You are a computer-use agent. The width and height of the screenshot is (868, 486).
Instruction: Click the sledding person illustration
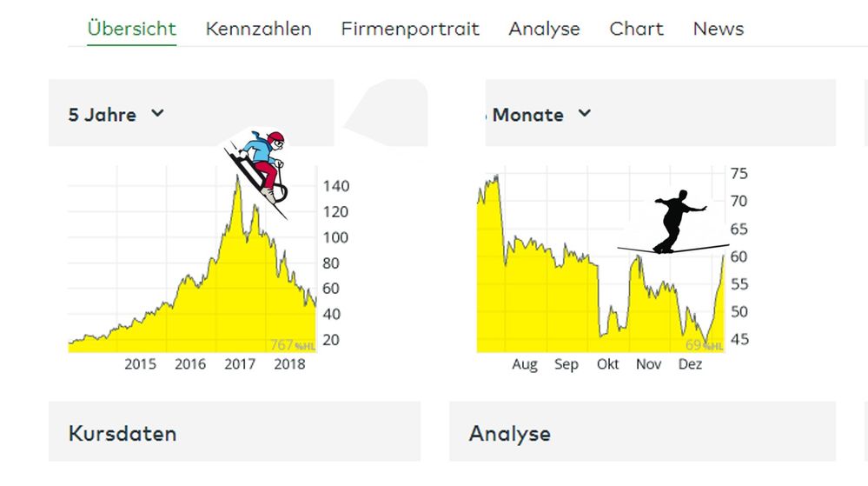(259, 170)
